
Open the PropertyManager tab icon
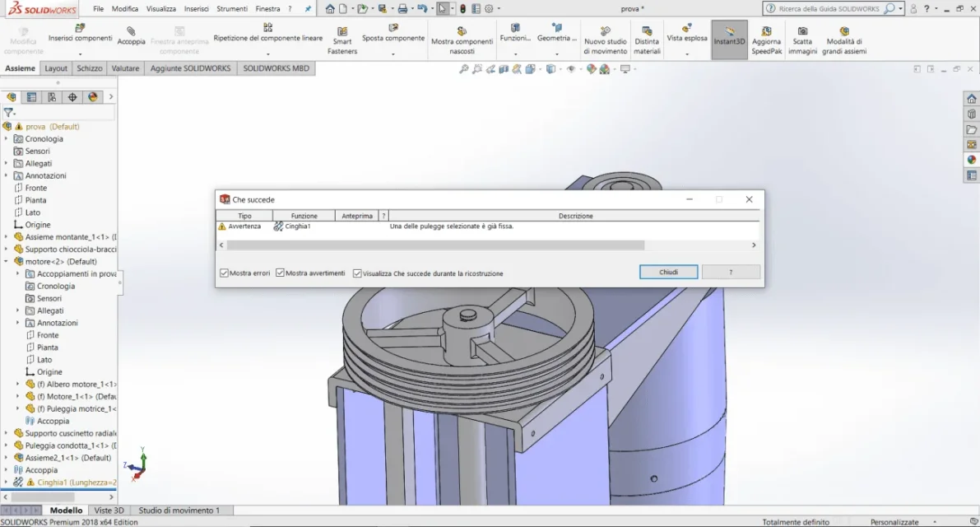coord(31,97)
